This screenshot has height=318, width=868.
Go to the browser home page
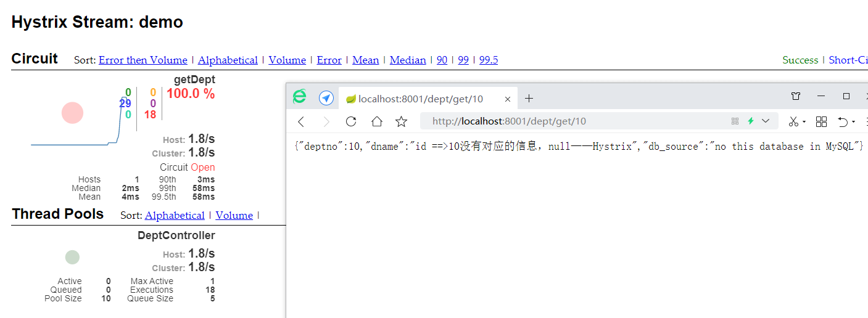[x=376, y=121]
